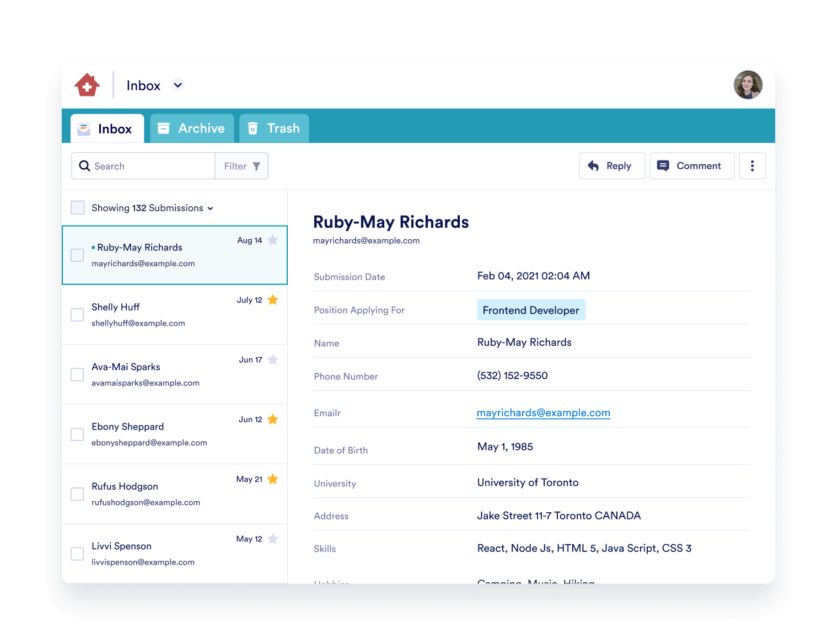Unstar the Ebony Sheppard submission
The height and width of the screenshot is (644, 838).
[272, 420]
